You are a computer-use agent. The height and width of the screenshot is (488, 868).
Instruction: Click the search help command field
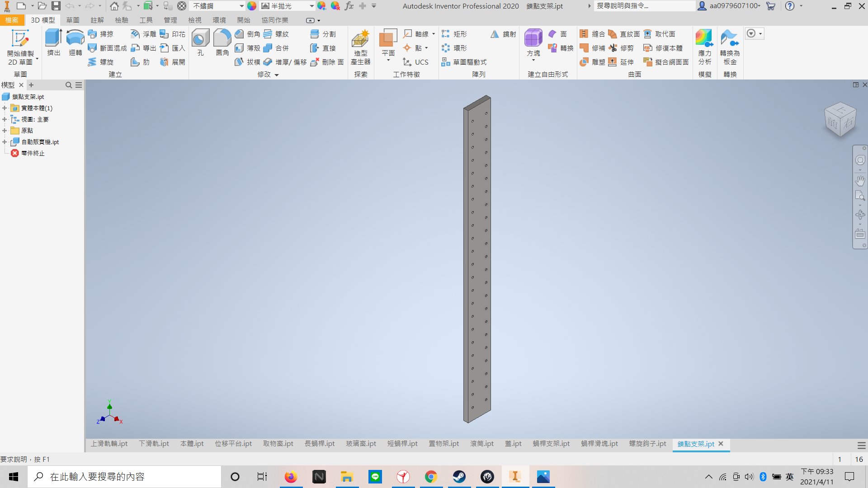(x=644, y=6)
